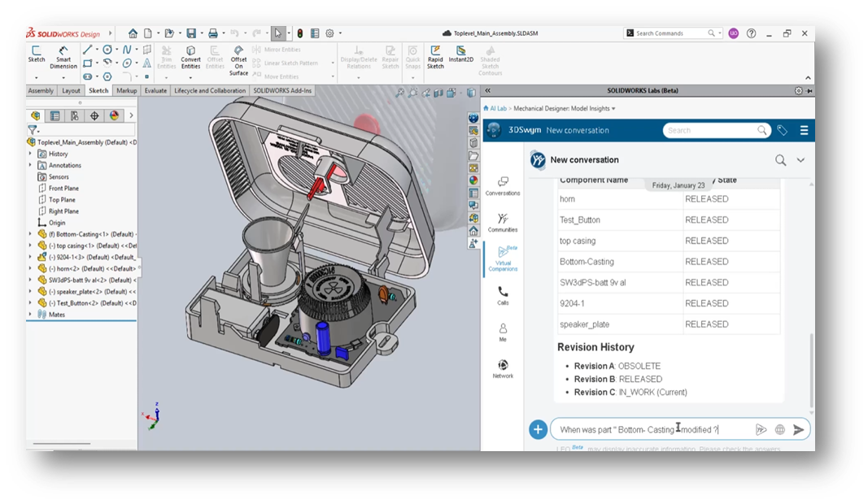Open the PropertyManager tab icon
This screenshot has width=868, height=504.
click(x=55, y=115)
